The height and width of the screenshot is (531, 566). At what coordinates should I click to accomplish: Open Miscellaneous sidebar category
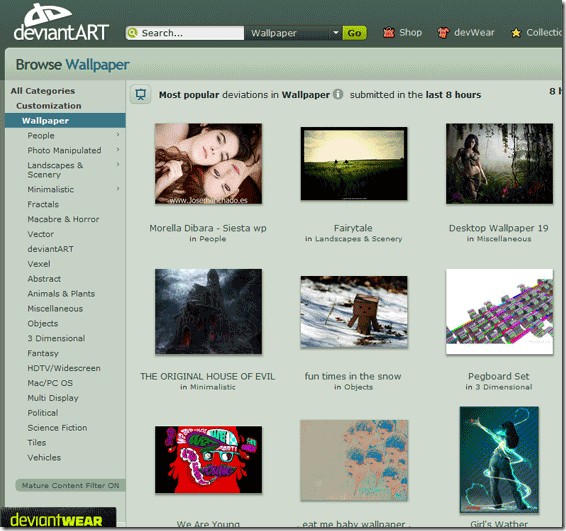55,309
